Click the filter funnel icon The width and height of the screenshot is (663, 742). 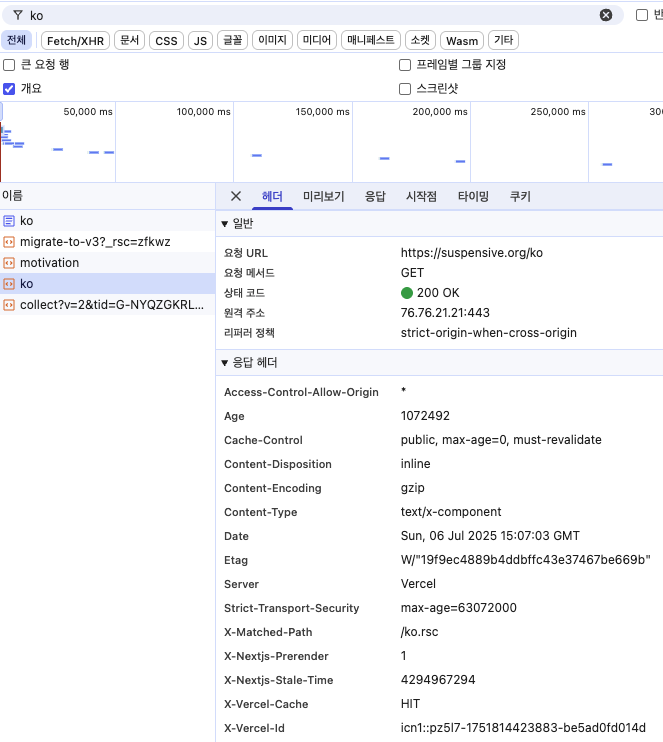(17, 15)
